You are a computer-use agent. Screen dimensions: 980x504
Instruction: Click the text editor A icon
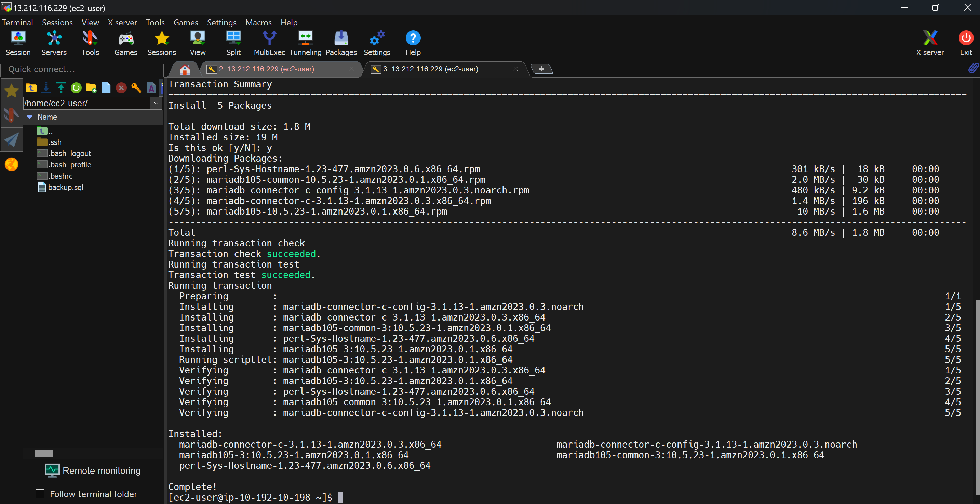click(151, 88)
